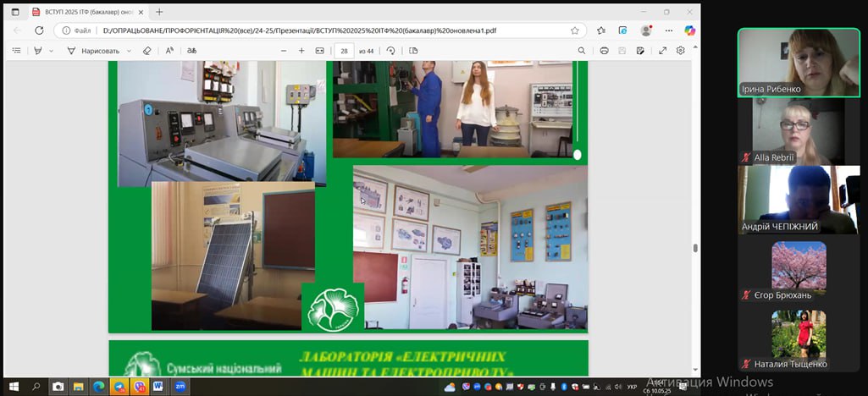Open Windows taskbar search
Screen dimensions: 868x396
coord(36,386)
